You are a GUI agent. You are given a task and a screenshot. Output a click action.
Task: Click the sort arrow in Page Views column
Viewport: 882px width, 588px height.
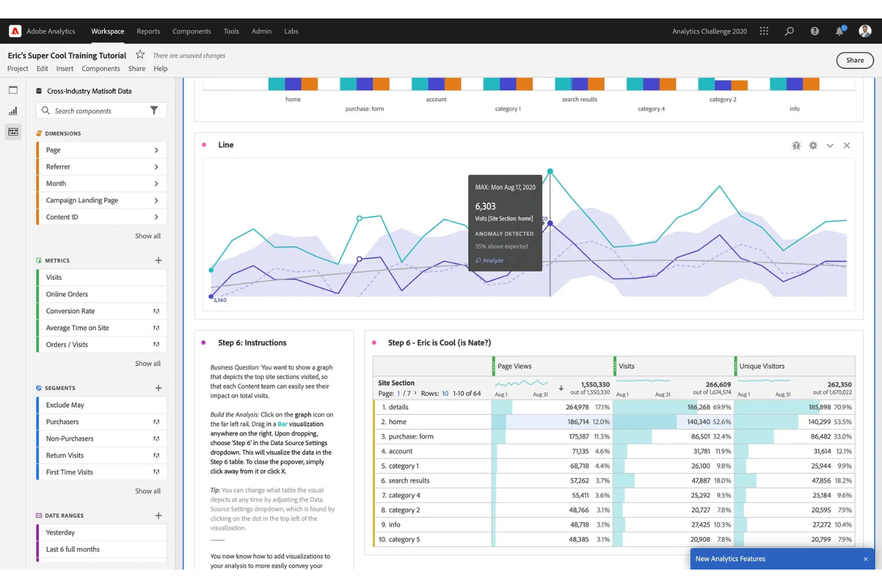(561, 388)
